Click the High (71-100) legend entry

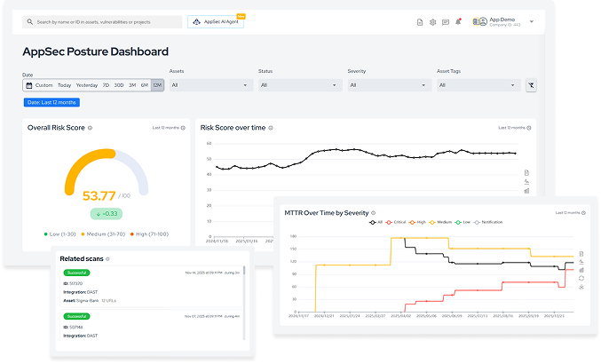click(x=149, y=234)
